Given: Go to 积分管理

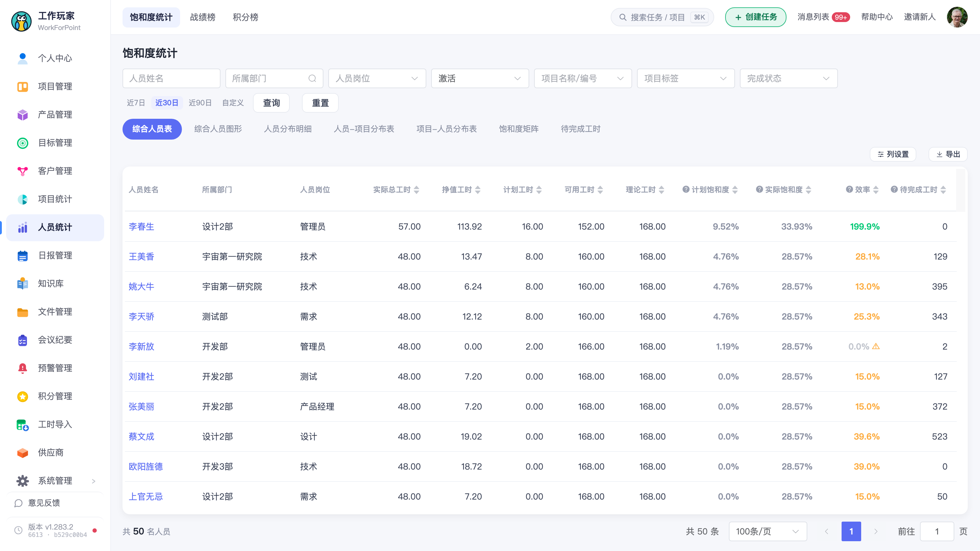Looking at the screenshot, I should coord(55,396).
